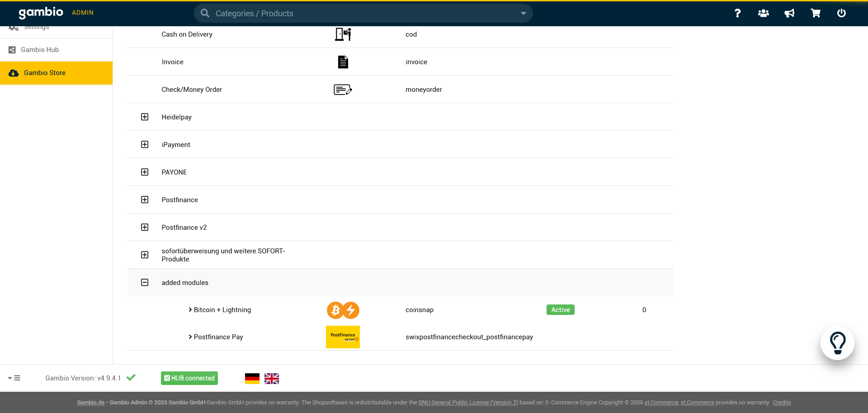The height and width of the screenshot is (413, 868).
Task: Click the green version checkmark
Action: pos(131,378)
